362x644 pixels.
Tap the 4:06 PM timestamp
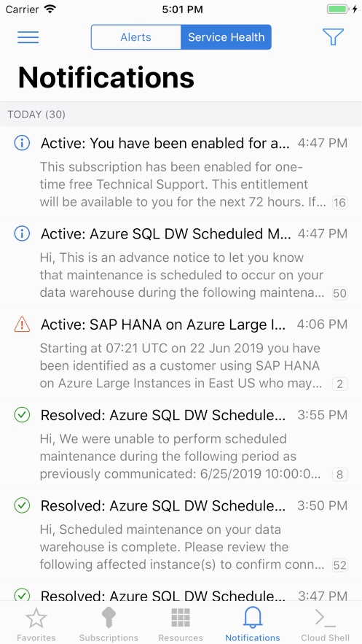323,325
